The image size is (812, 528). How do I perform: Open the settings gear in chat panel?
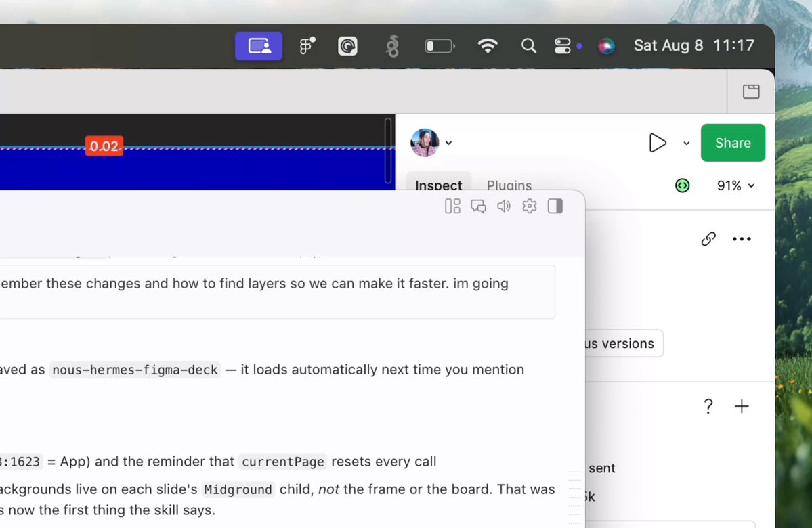point(529,206)
